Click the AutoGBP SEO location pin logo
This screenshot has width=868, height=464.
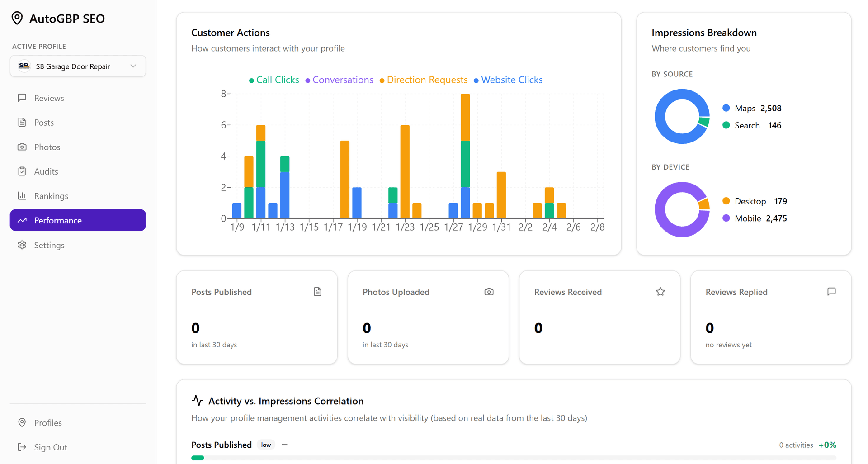pos(17,18)
